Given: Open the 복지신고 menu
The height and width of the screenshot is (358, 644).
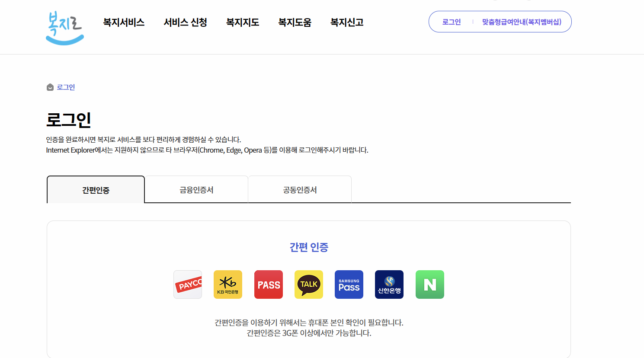Looking at the screenshot, I should (346, 22).
